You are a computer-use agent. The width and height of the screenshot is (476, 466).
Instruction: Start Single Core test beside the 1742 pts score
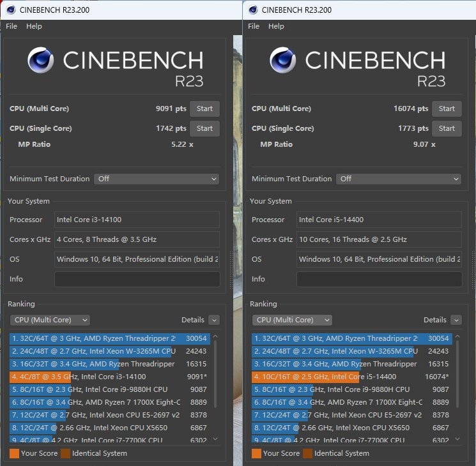pos(204,128)
